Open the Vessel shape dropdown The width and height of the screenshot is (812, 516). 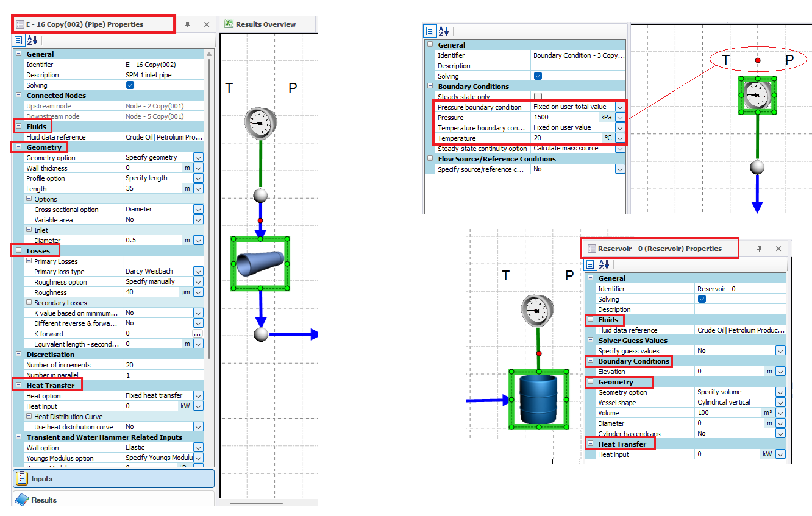point(780,402)
